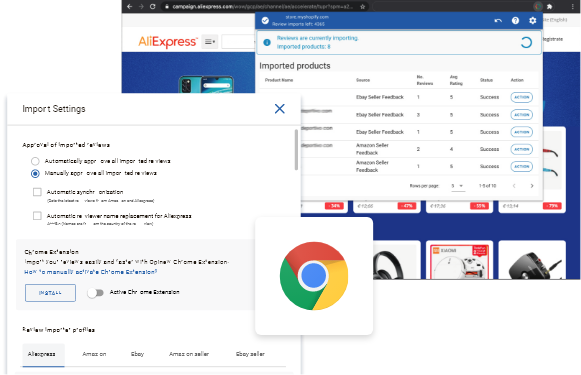Select Automatically approve all imported reviews
581x375 pixels.
click(x=35, y=161)
